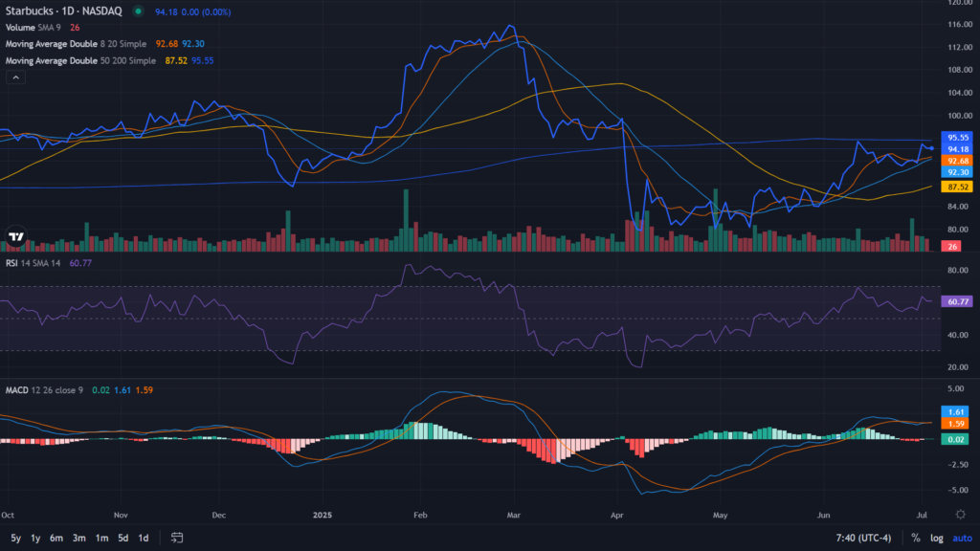This screenshot has width=980, height=551.
Task: Toggle the percent scale mode
Action: (x=916, y=538)
